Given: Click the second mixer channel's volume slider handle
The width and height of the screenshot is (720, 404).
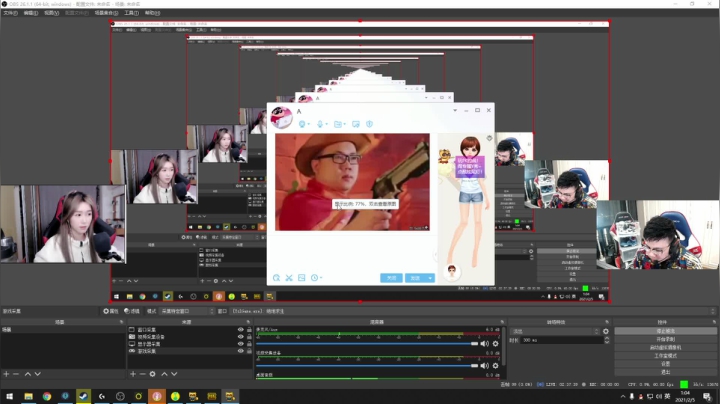Looking at the screenshot, I should 474,365.
